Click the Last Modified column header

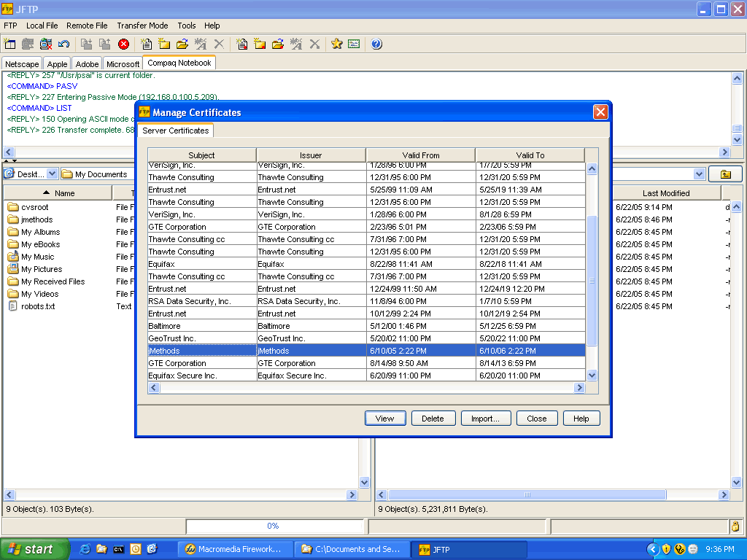click(666, 193)
